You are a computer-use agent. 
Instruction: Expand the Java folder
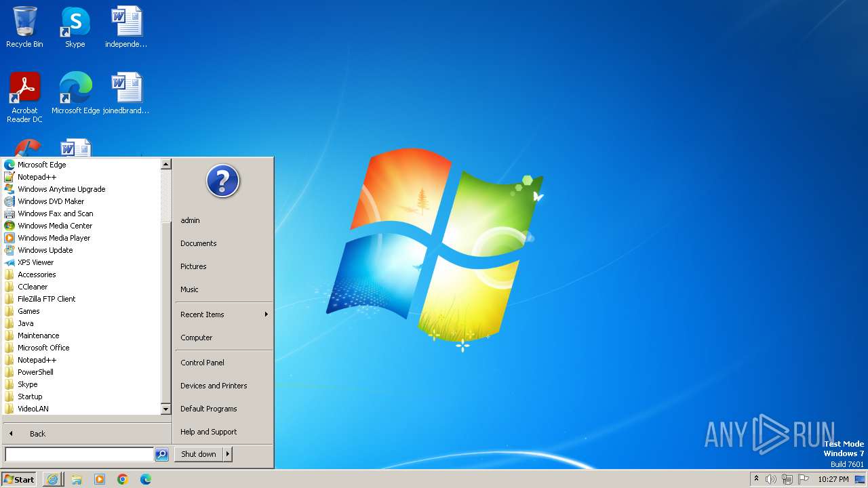(x=81, y=323)
